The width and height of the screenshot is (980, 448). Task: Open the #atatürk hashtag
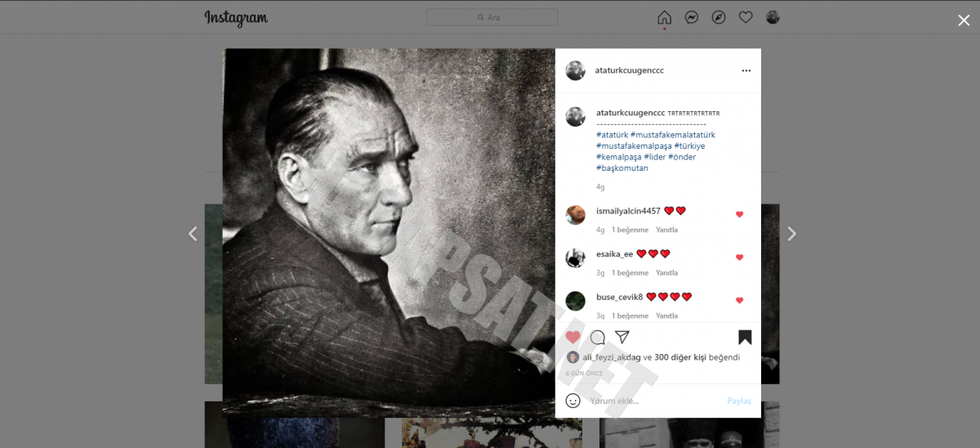pyautogui.click(x=612, y=135)
